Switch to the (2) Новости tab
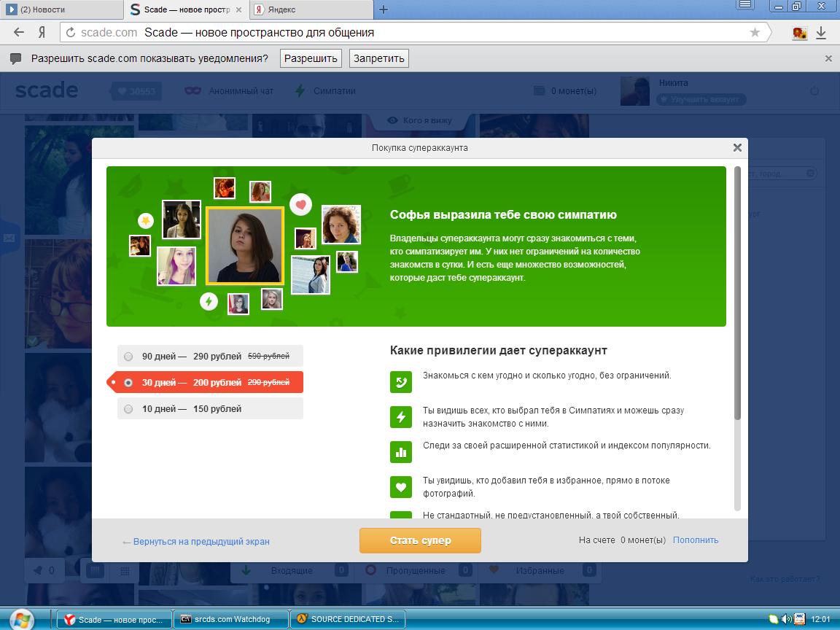The image size is (840, 630). pyautogui.click(x=61, y=9)
